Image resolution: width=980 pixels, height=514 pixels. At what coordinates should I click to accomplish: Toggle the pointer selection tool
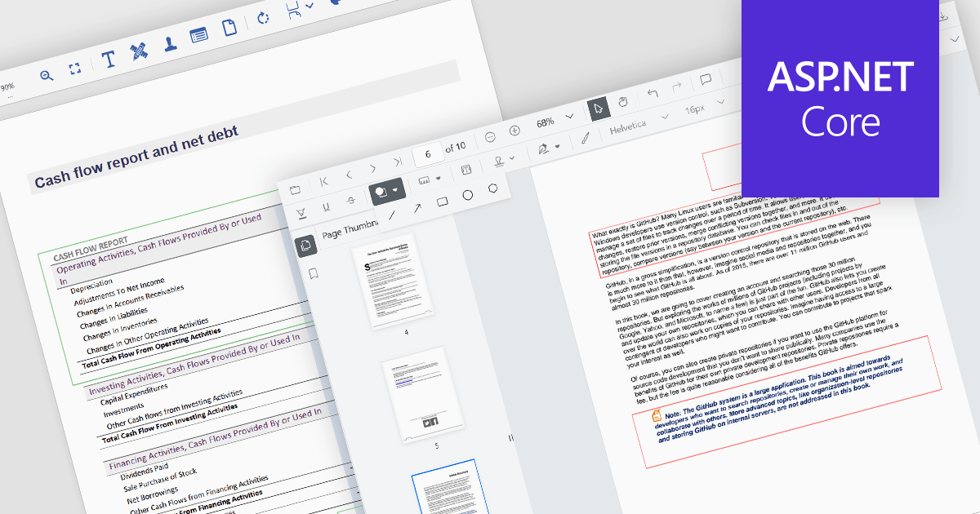[x=598, y=108]
